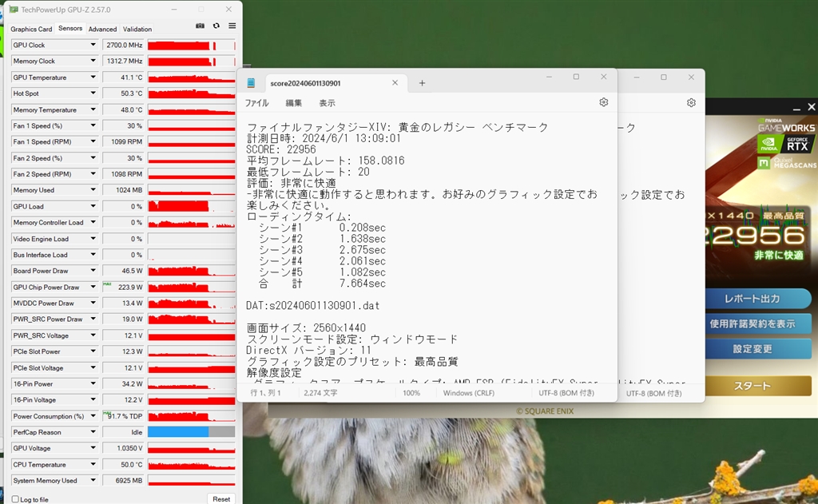Click UTF-8 encoding in front Notepad status bar

[x=566, y=393]
